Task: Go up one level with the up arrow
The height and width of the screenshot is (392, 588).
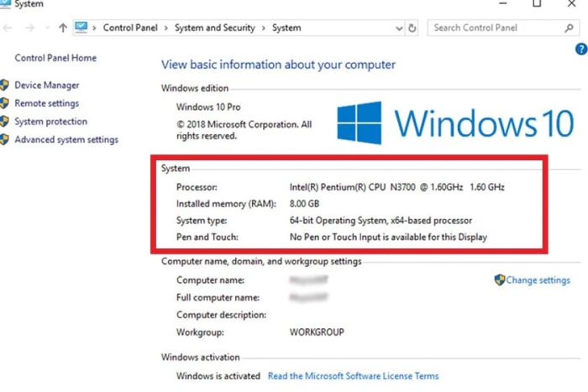Action: coord(63,28)
